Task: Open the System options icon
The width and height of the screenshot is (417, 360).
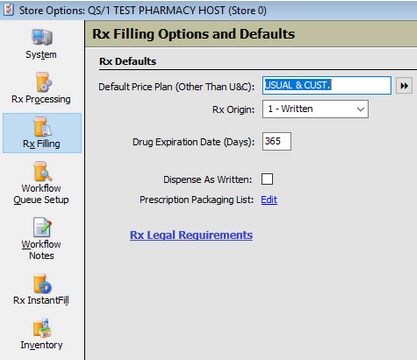Action: [42, 37]
